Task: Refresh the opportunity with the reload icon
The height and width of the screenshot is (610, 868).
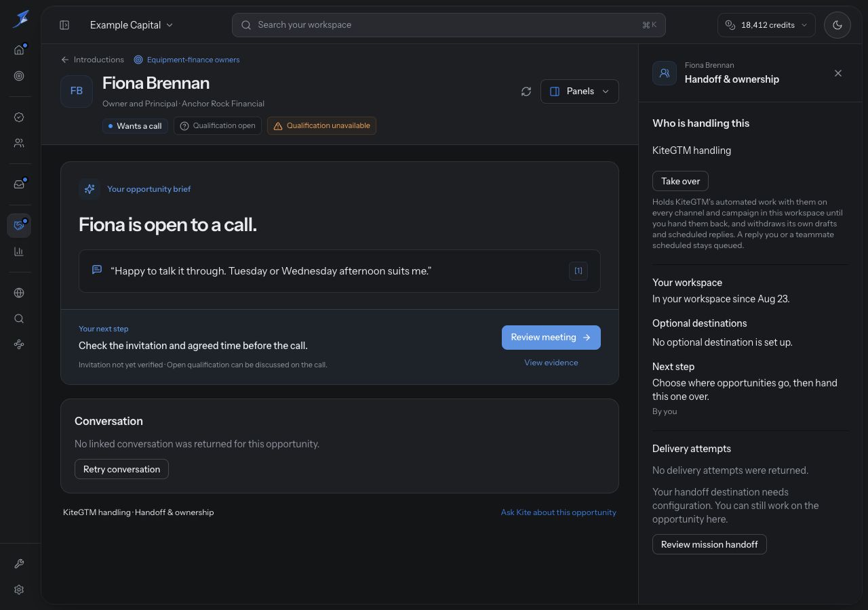Action: (x=526, y=91)
